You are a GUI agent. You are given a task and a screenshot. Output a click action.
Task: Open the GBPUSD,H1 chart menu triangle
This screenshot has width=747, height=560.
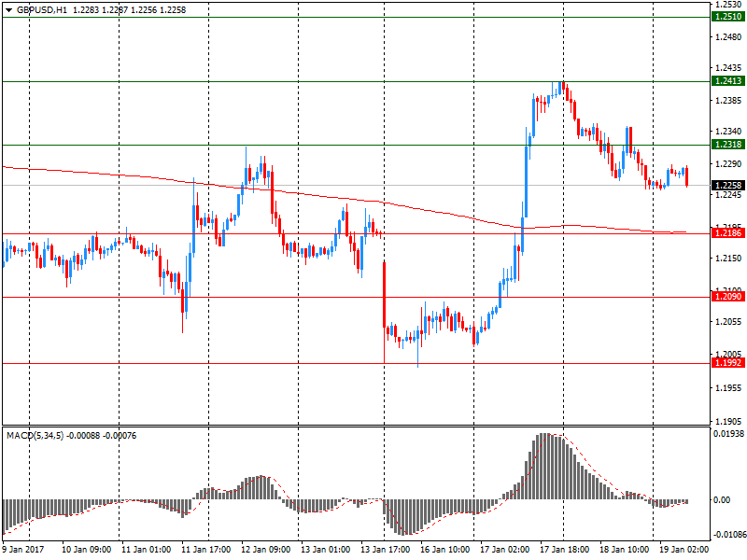tap(8, 10)
